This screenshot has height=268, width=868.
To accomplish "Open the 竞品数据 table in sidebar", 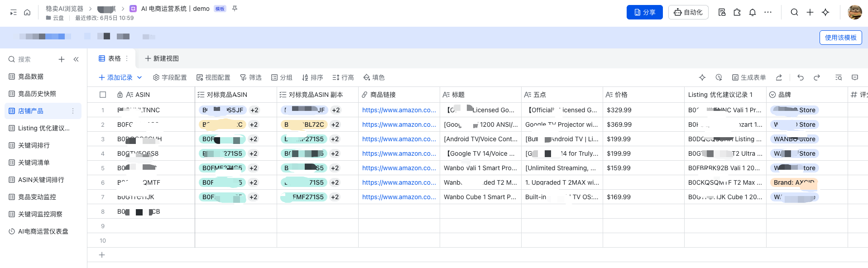I will coord(31,77).
